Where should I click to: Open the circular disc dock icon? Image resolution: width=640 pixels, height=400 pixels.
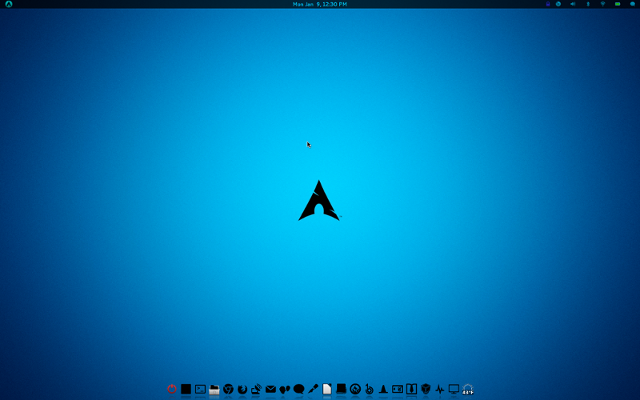tap(355, 389)
